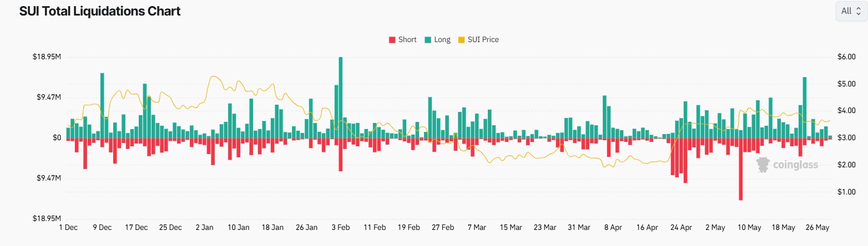Screen dimensions: 868x246
Task: Click the yellow SUI Price legend square
Action: coord(461,40)
